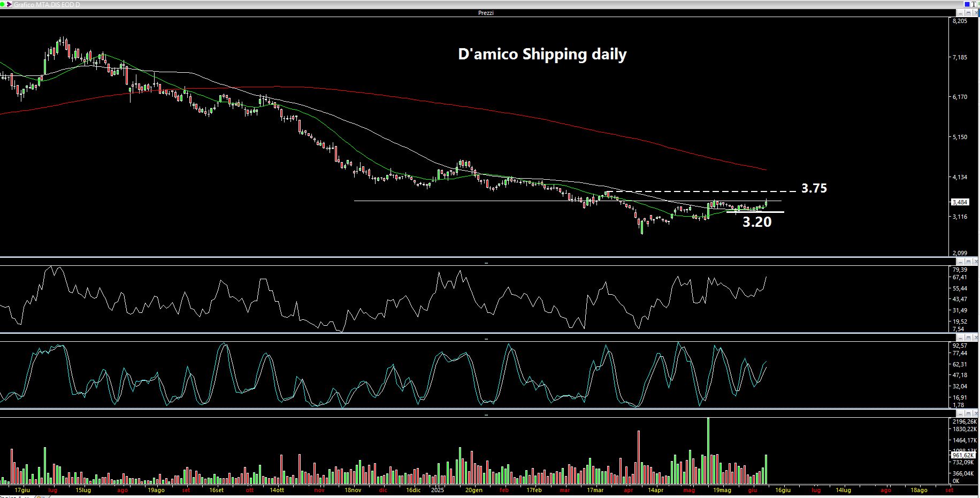Close the volume histogram panel

point(976,413)
